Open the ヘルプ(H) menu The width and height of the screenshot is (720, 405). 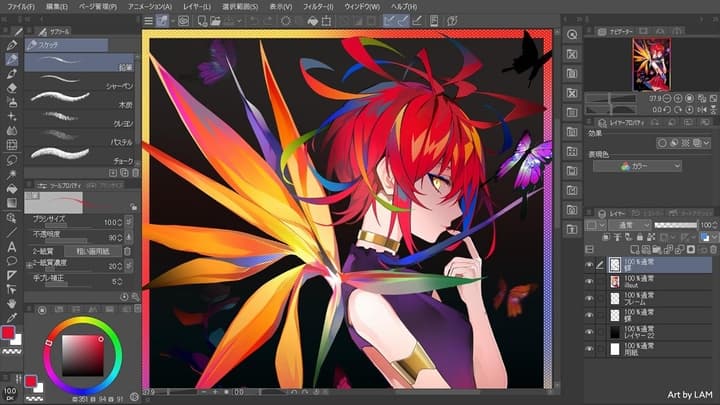(404, 6)
